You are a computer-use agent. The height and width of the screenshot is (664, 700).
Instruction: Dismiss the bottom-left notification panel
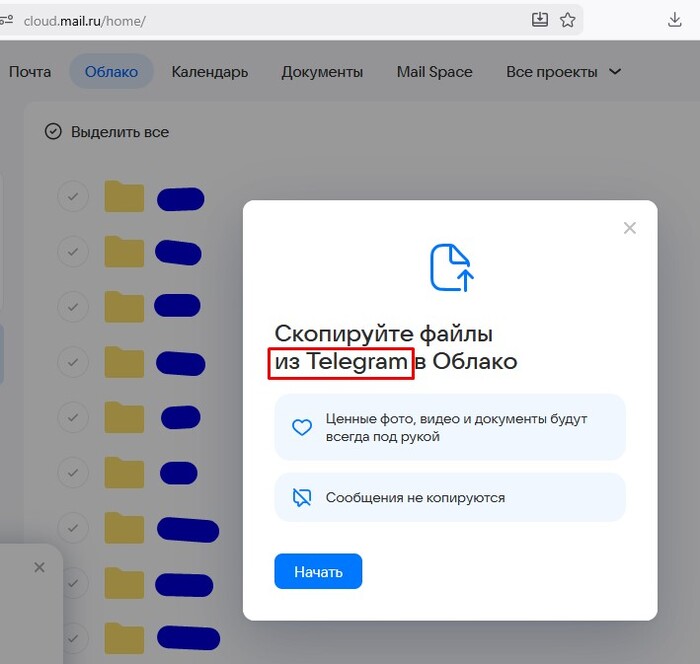(x=39, y=568)
